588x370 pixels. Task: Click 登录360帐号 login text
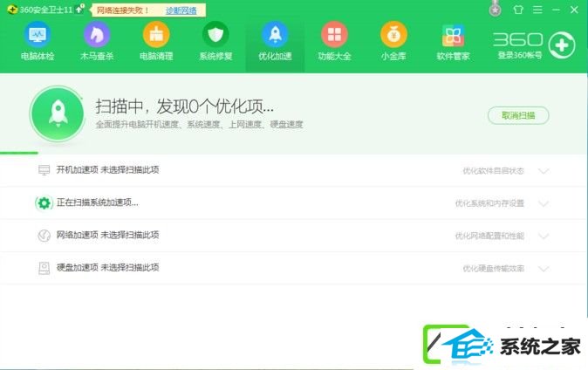tap(519, 55)
